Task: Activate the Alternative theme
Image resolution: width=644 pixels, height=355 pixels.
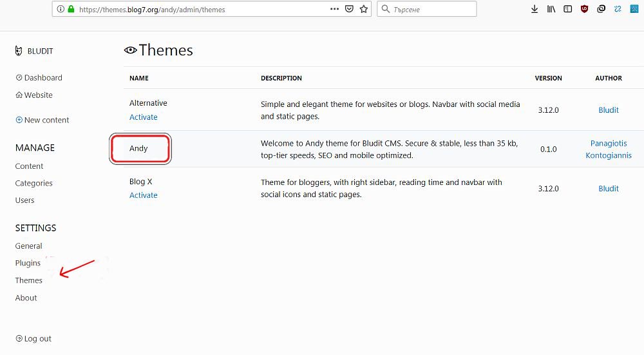Action: coord(143,117)
